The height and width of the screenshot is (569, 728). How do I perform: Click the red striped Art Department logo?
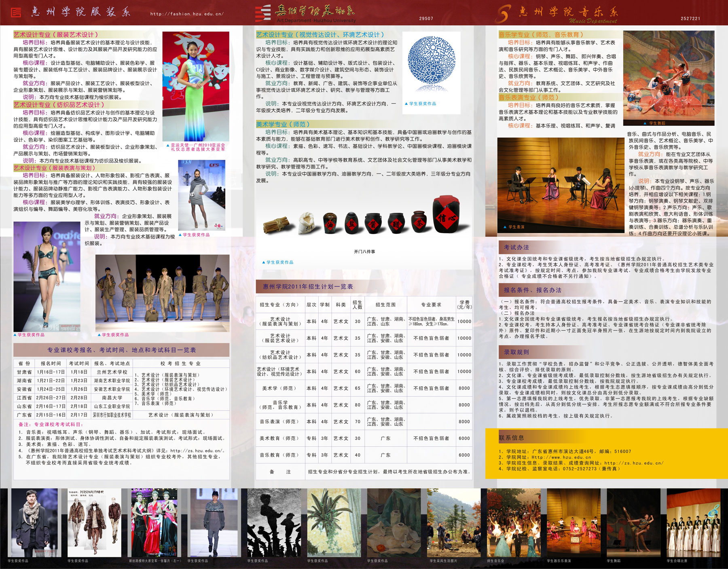(263, 13)
